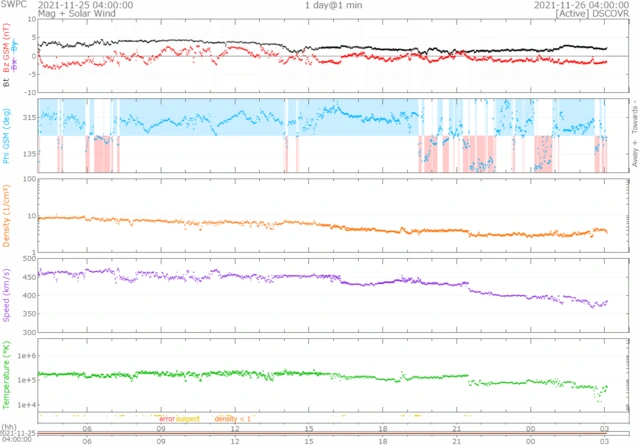Click the red "error" legend entry
640x445 pixels.
pos(167,417)
